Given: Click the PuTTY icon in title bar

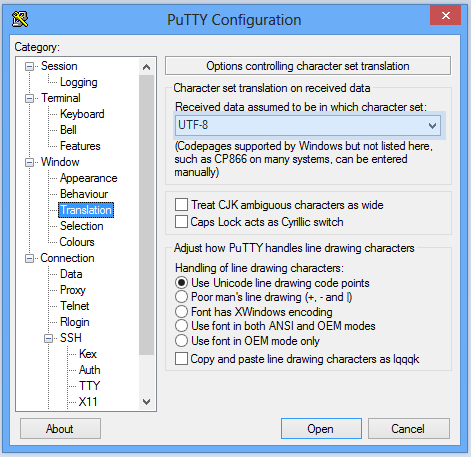Looking at the screenshot, I should tap(20, 19).
